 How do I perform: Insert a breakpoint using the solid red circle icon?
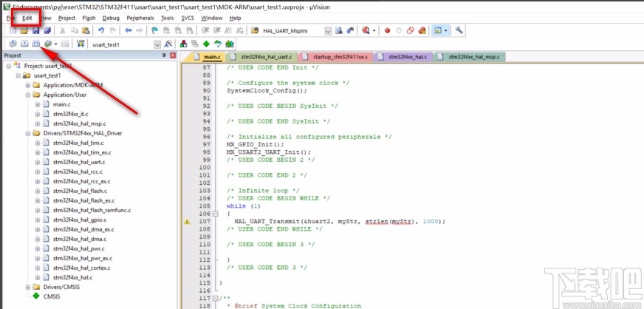coord(387,30)
